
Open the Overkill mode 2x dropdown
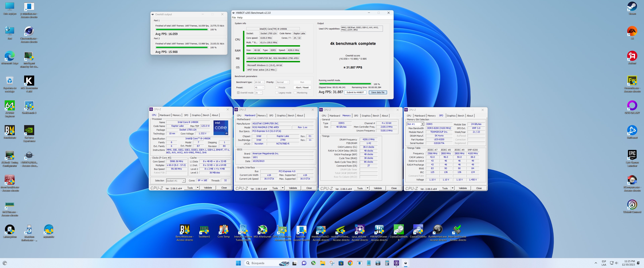point(258,93)
